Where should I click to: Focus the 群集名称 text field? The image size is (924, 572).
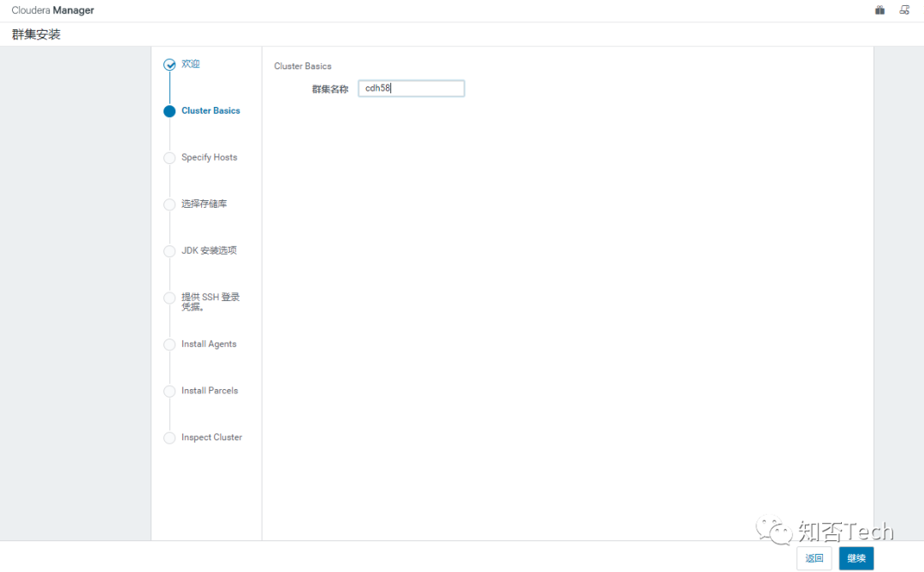[412, 88]
